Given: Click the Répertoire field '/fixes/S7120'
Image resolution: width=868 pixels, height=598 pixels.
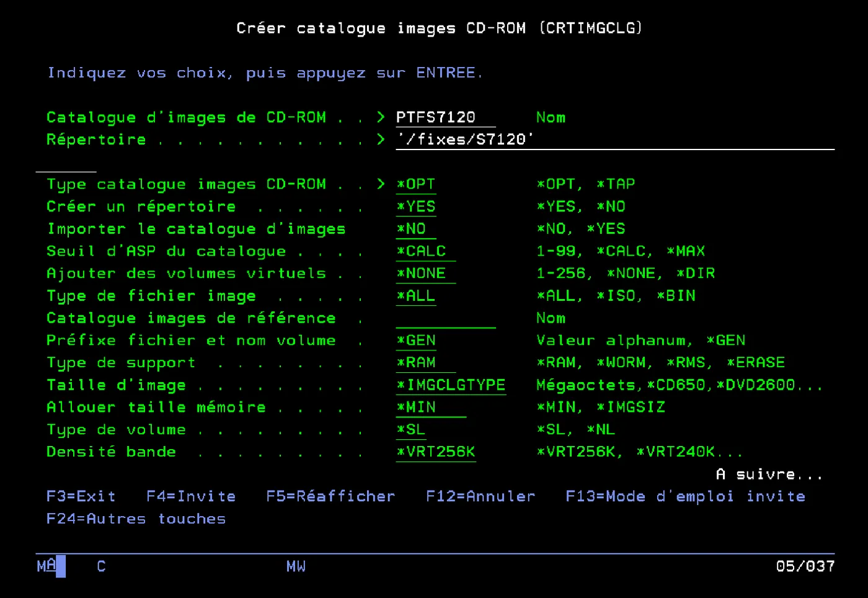Looking at the screenshot, I should click(x=615, y=140).
